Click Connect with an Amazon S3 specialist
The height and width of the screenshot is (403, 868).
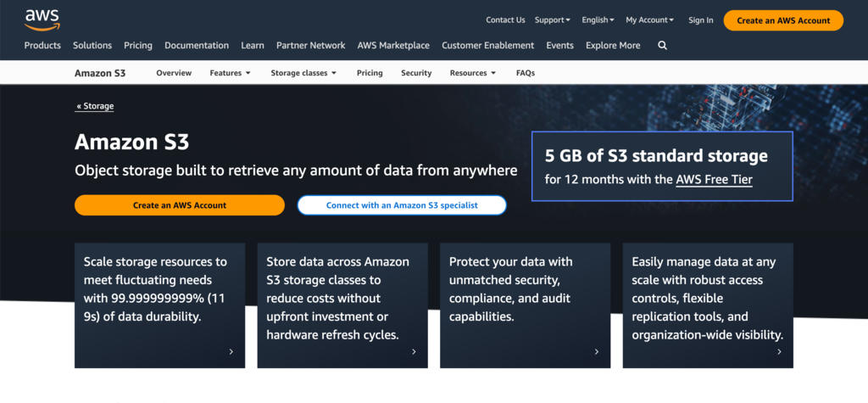pyautogui.click(x=402, y=205)
